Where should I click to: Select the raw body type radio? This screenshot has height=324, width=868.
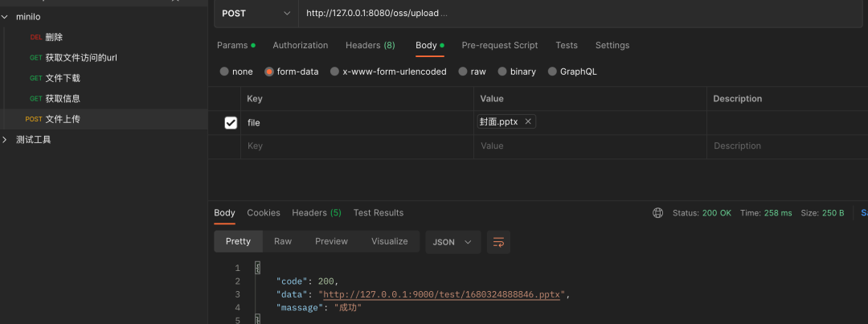click(x=464, y=72)
